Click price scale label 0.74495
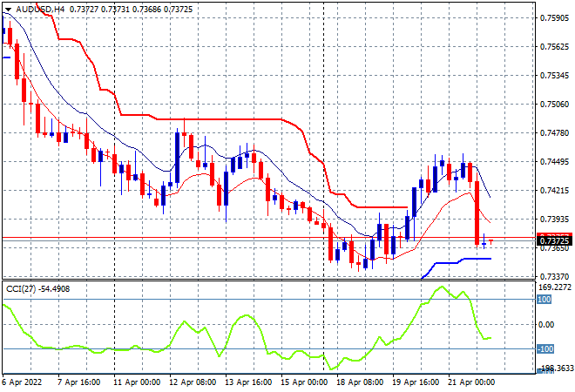The height and width of the screenshot is (392, 575). point(554,162)
